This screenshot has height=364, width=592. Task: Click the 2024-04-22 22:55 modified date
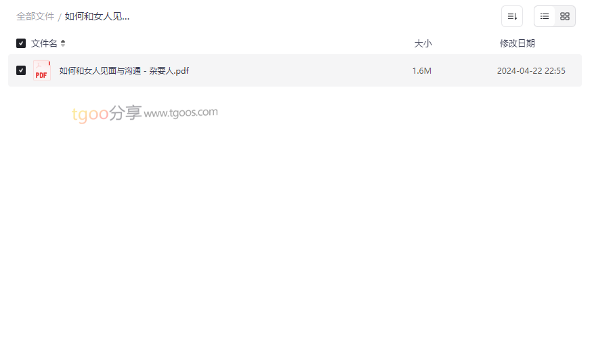[531, 71]
